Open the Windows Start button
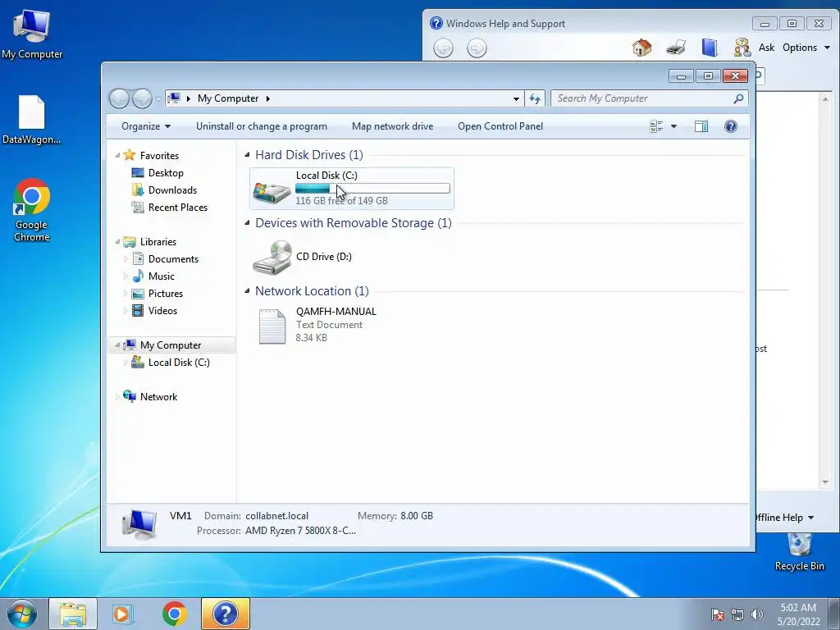The width and height of the screenshot is (840, 630). [x=21, y=614]
